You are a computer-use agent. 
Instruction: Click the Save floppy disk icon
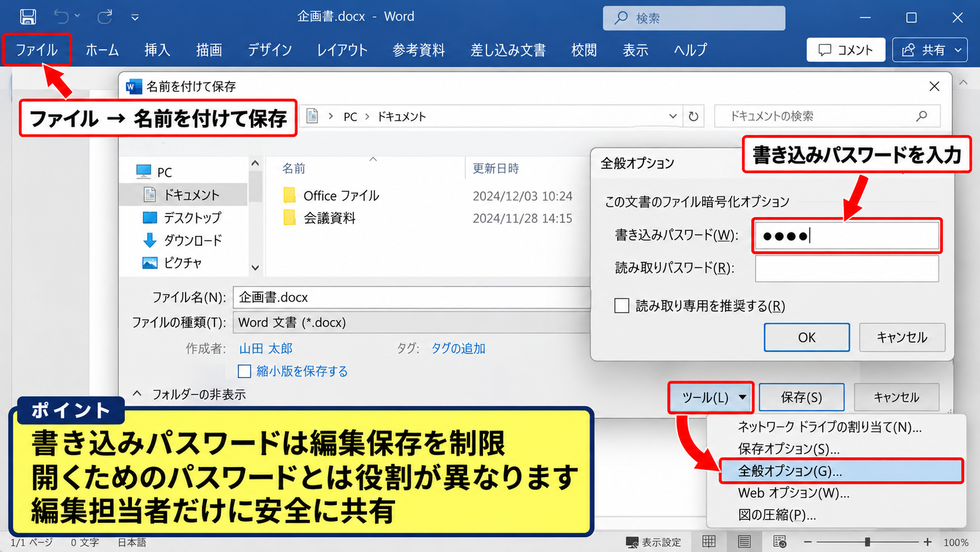click(28, 17)
